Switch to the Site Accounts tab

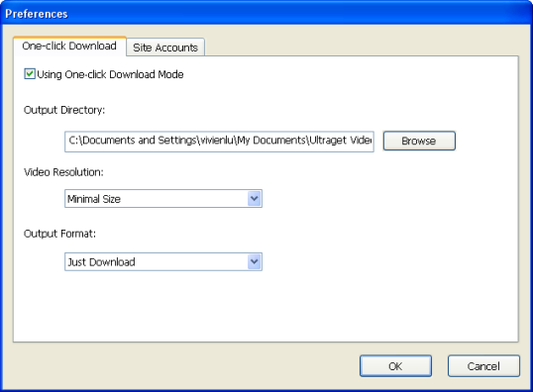[165, 48]
